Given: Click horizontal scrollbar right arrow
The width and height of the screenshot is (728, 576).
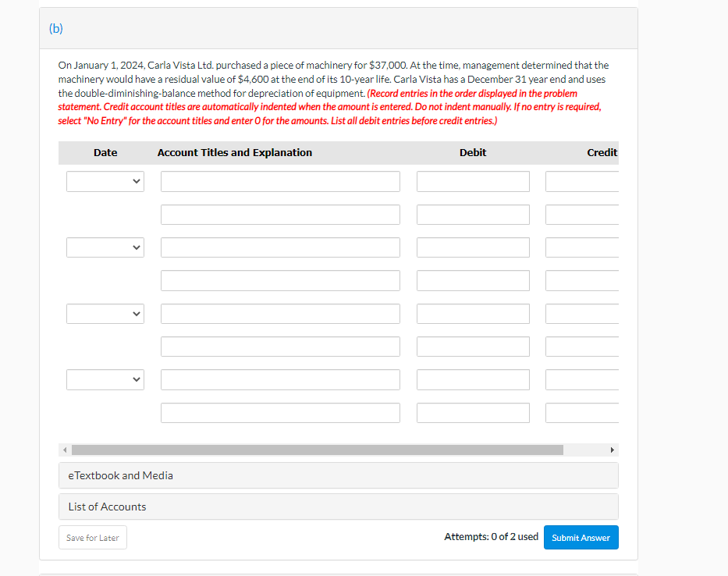Looking at the screenshot, I should click(613, 450).
